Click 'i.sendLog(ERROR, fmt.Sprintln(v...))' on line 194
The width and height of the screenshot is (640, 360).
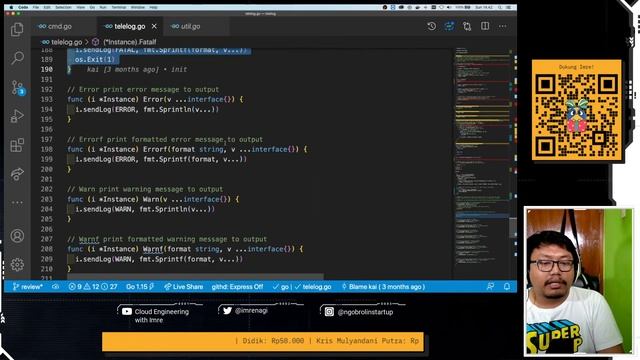(x=147, y=109)
